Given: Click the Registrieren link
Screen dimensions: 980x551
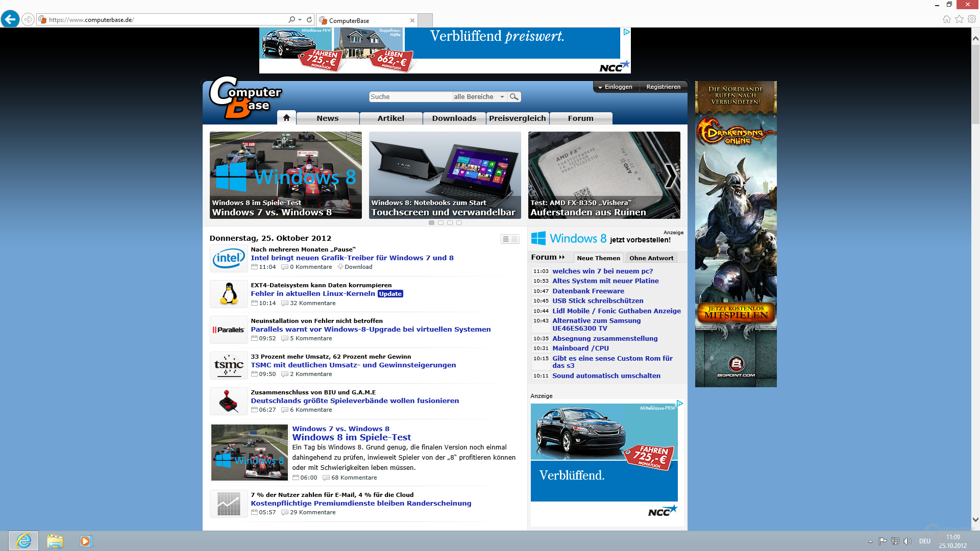Looking at the screenshot, I should 663,87.
